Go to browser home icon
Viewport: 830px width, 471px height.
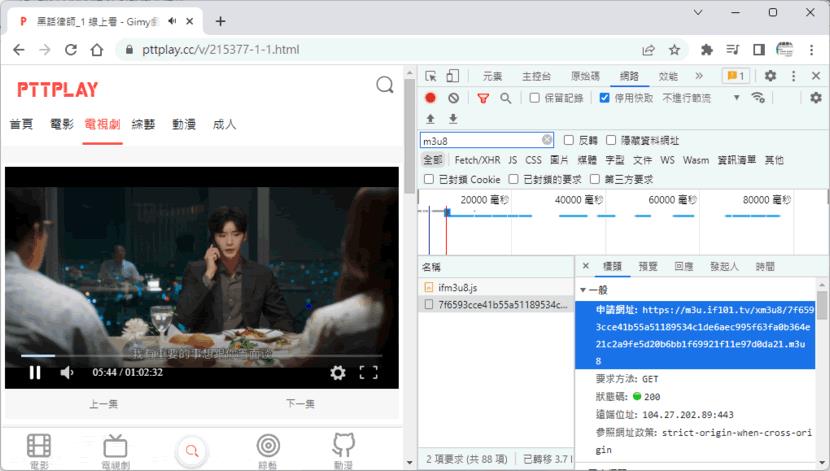[x=97, y=50]
